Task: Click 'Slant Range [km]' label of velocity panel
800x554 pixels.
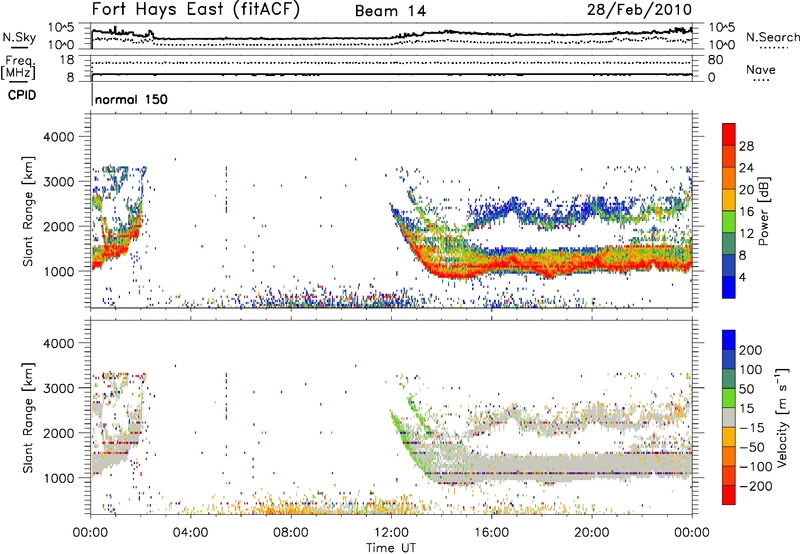Action: 28,417
